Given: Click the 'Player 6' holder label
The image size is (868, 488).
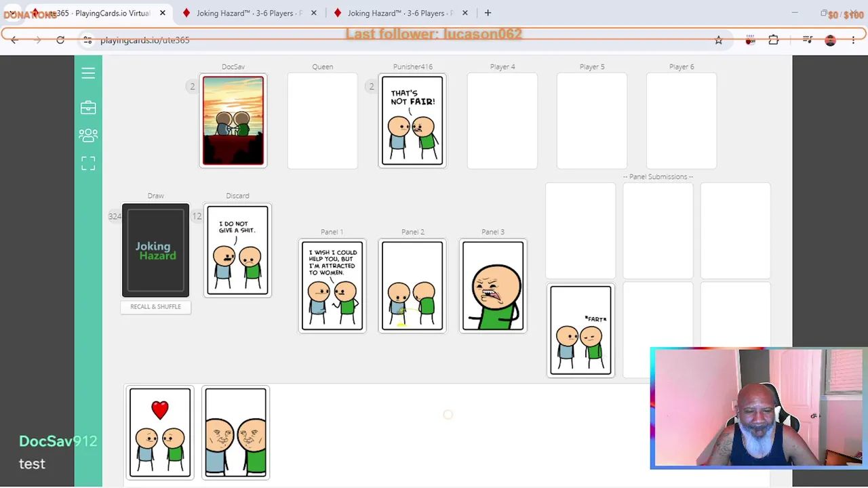Looking at the screenshot, I should 682,66.
